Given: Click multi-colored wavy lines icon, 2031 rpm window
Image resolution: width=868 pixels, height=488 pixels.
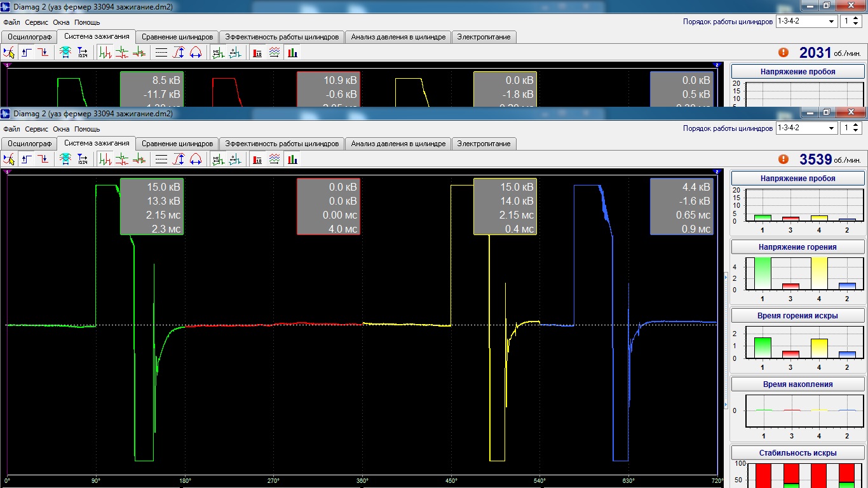Looking at the screenshot, I should pos(275,52).
